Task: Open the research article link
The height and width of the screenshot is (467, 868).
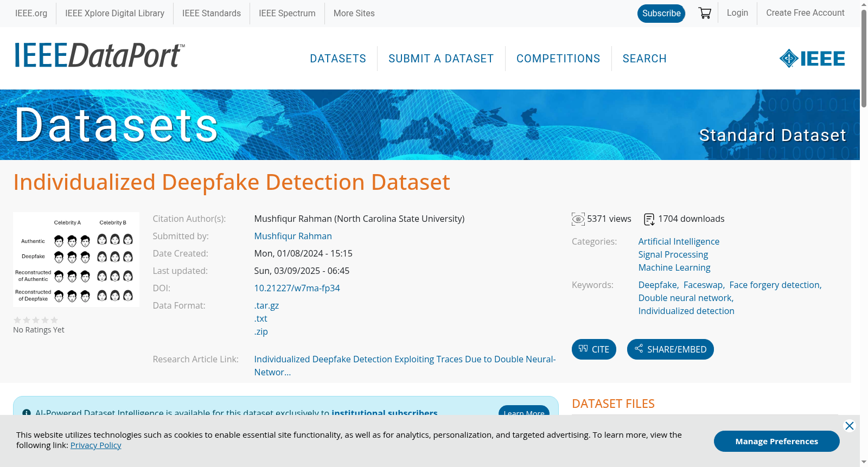Action: click(405, 366)
